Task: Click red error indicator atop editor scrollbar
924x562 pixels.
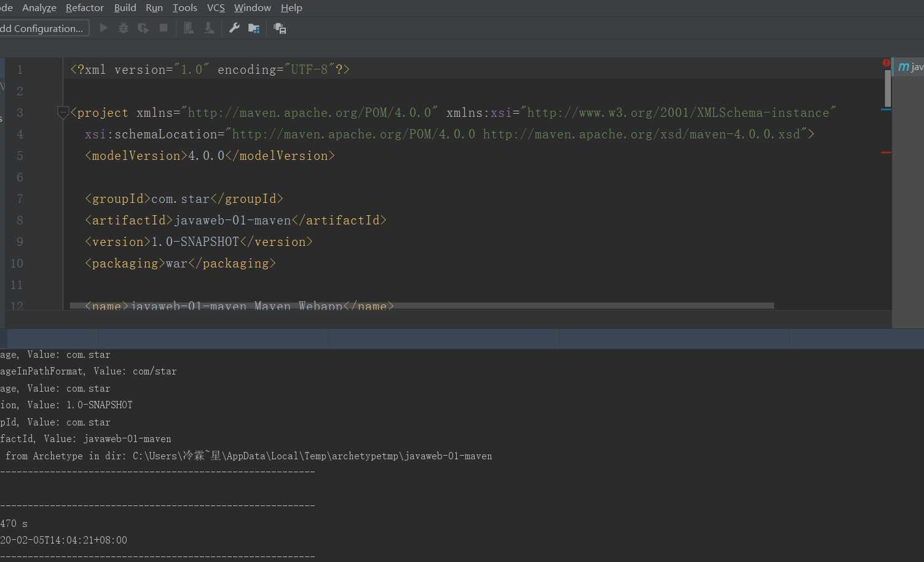Action: click(x=886, y=63)
